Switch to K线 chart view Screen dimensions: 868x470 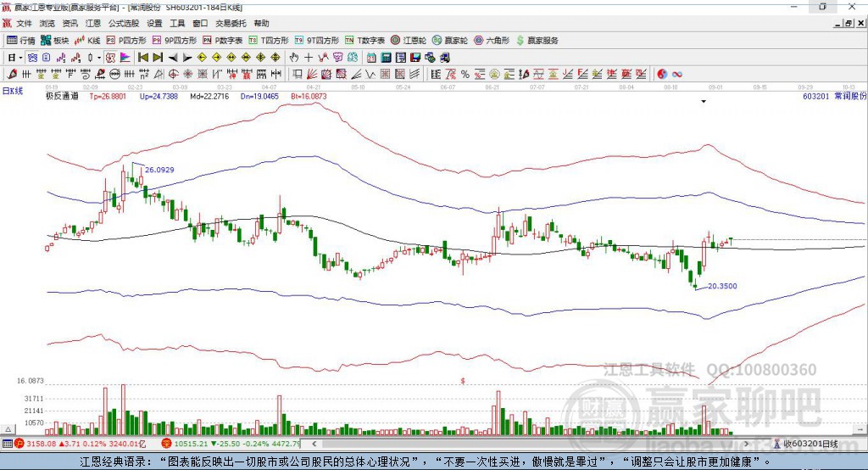tap(87, 41)
